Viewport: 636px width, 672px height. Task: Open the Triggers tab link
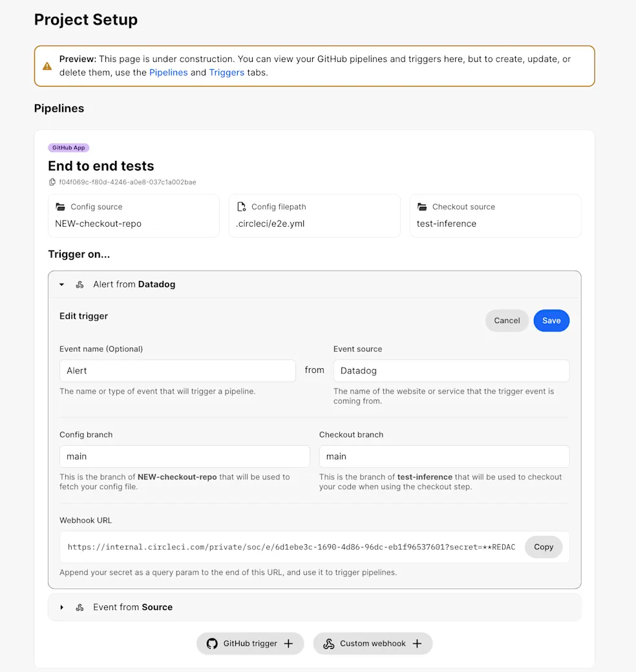tap(226, 72)
